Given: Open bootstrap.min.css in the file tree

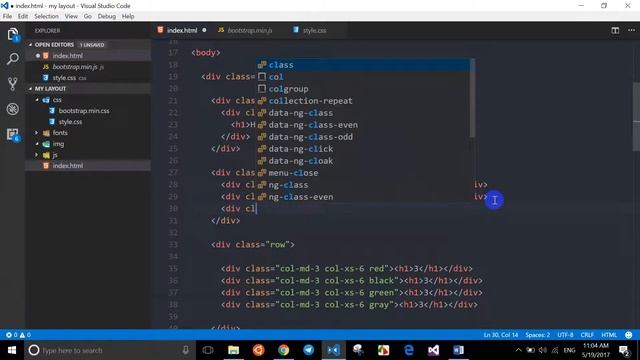Looking at the screenshot, I should coord(84,111).
